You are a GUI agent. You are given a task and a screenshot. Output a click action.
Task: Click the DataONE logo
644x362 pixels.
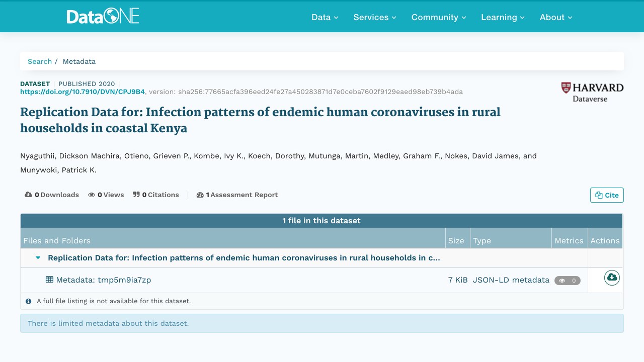click(x=103, y=17)
